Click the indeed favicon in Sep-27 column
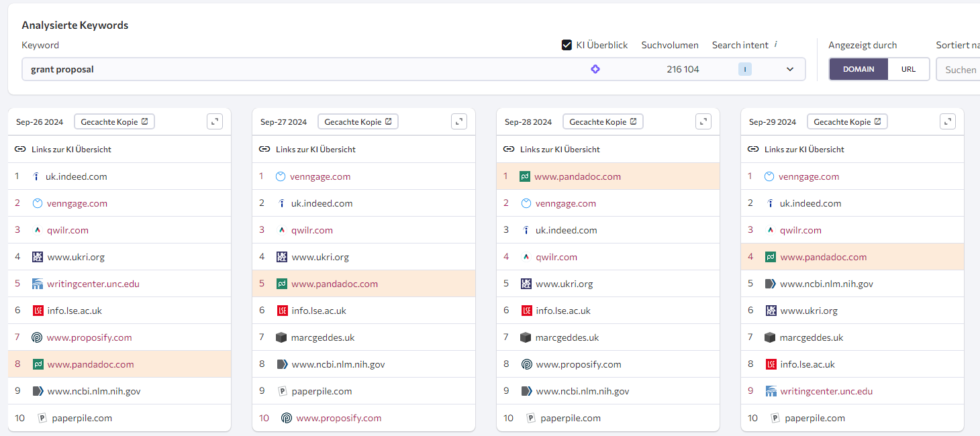Screen dimensions: 980x436 tap(281, 203)
